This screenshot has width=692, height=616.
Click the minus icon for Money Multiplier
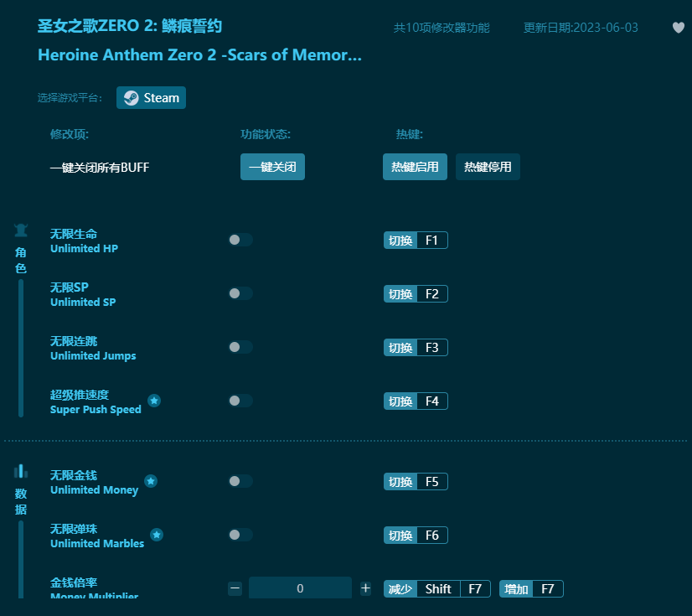[x=235, y=588]
